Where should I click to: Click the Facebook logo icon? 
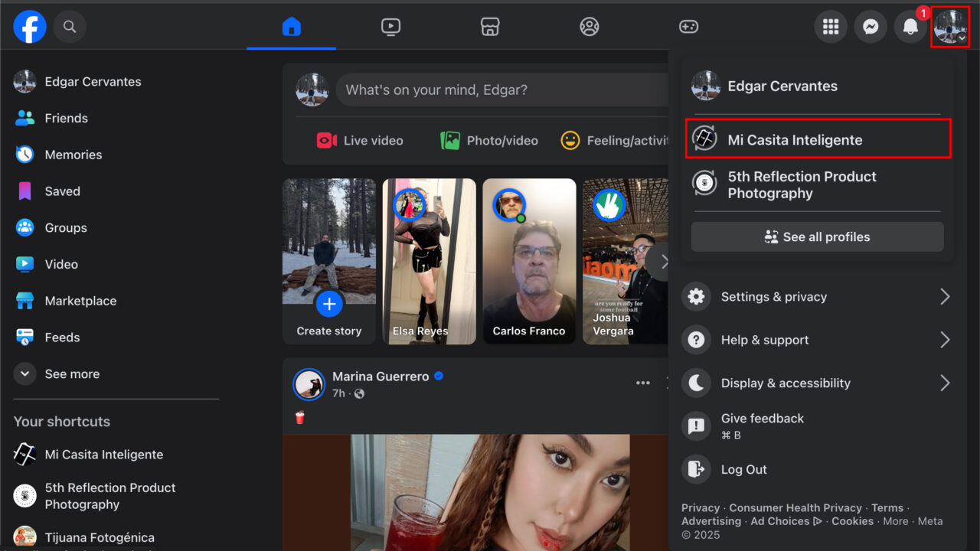29,26
